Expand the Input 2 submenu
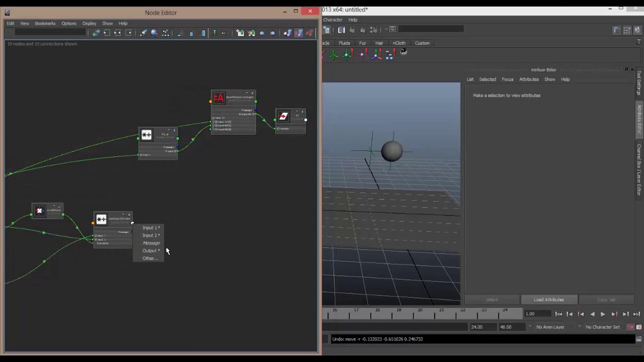 (x=149, y=235)
